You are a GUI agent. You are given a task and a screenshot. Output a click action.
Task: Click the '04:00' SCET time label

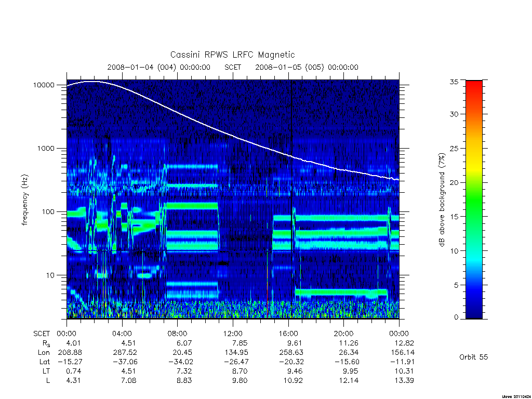point(122,334)
